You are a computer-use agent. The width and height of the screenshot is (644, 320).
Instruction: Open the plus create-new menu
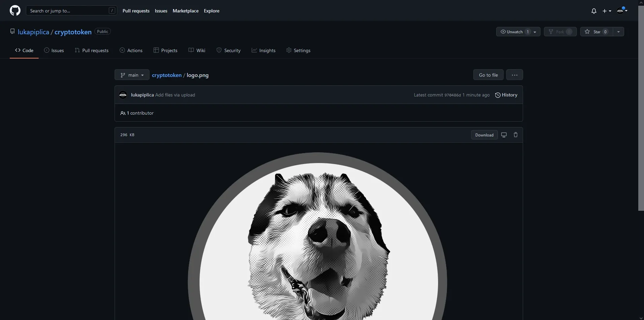607,11
